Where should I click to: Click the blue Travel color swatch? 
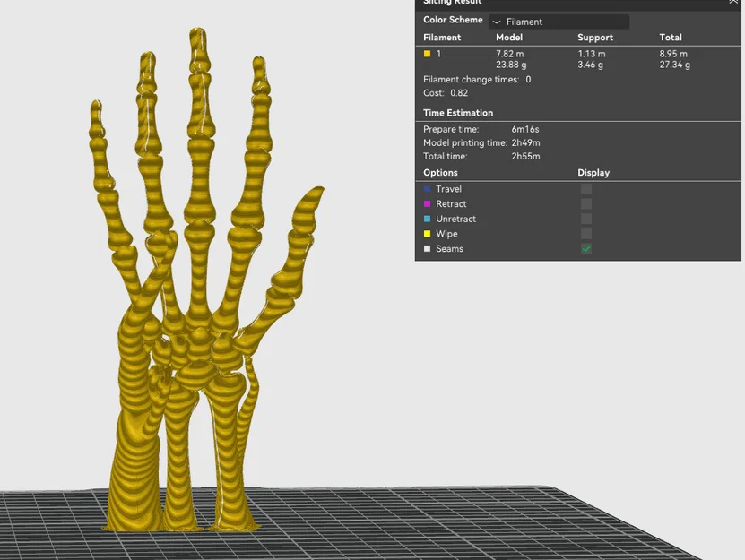(427, 189)
